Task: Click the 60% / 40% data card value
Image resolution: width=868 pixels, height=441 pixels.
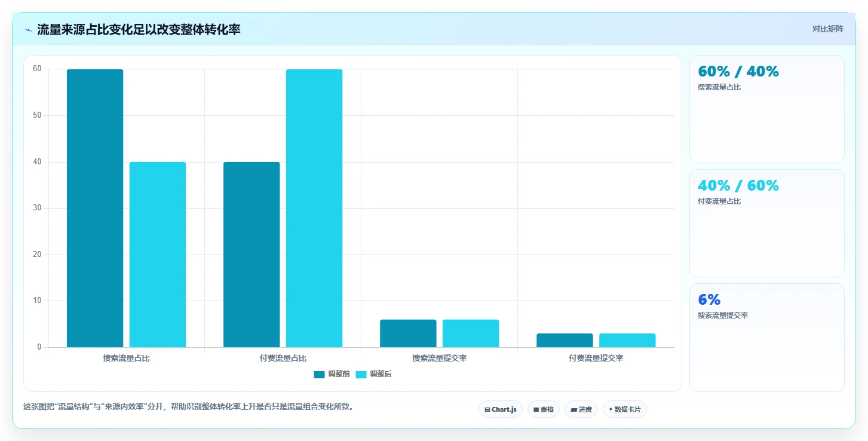Action: coord(738,72)
